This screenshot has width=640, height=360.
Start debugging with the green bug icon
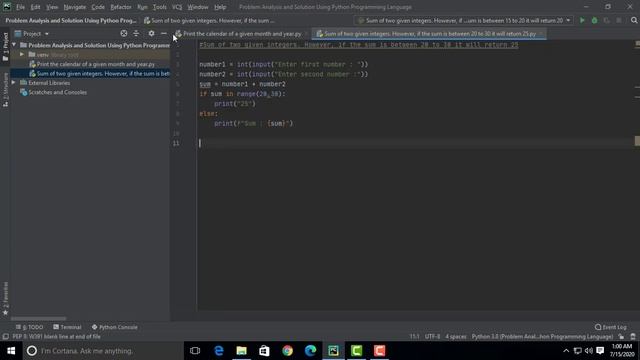[x=594, y=20]
